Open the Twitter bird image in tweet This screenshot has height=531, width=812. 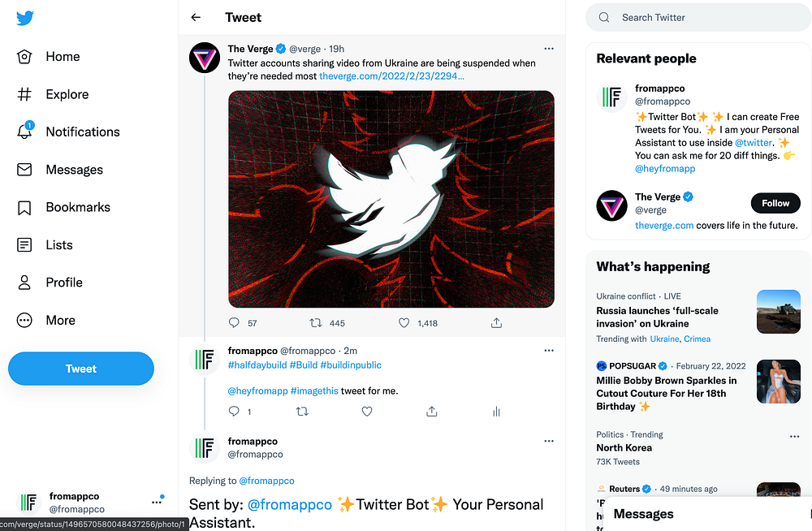coord(391,199)
